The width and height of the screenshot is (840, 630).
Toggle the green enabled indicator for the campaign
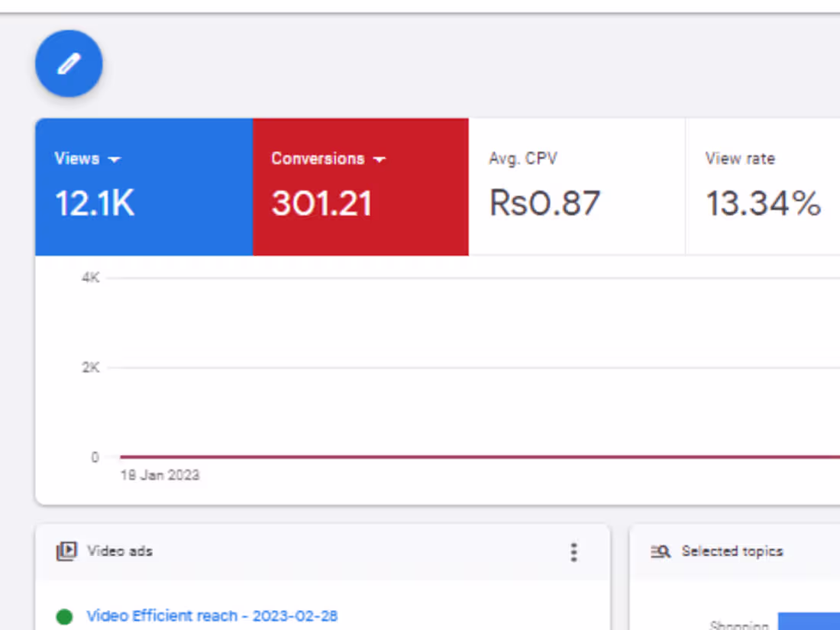[x=65, y=616]
